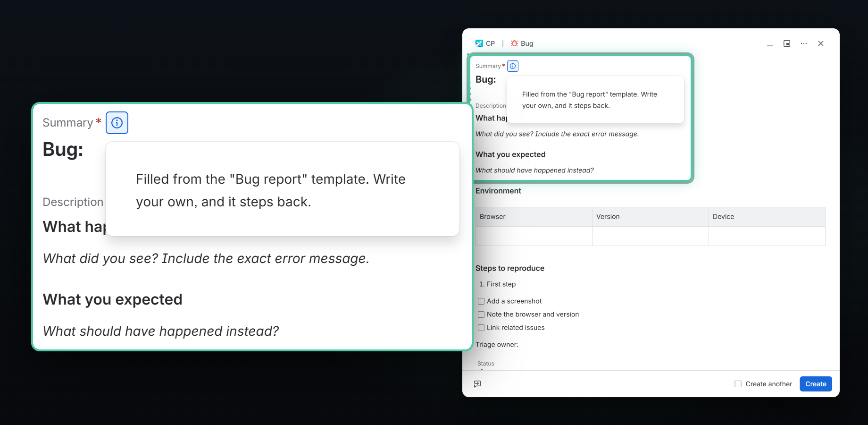Click 'What you expected' heading in the magnified callout
The height and width of the screenshot is (425, 868).
[113, 299]
